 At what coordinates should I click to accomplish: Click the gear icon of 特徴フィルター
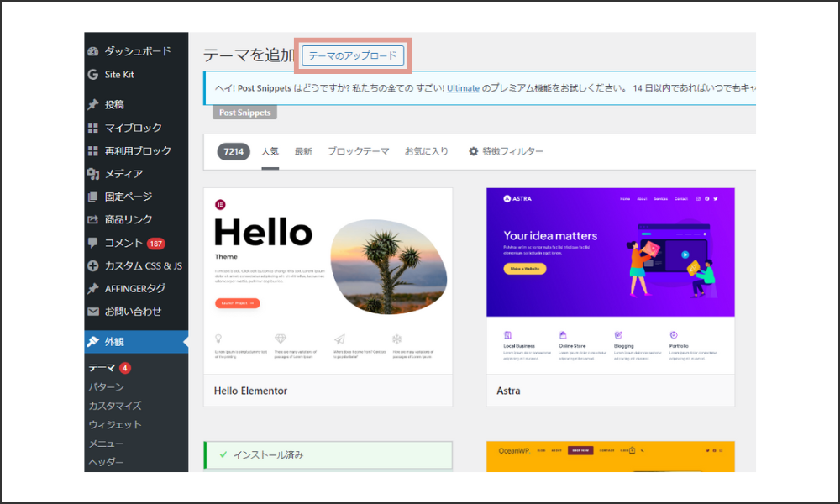[474, 151]
